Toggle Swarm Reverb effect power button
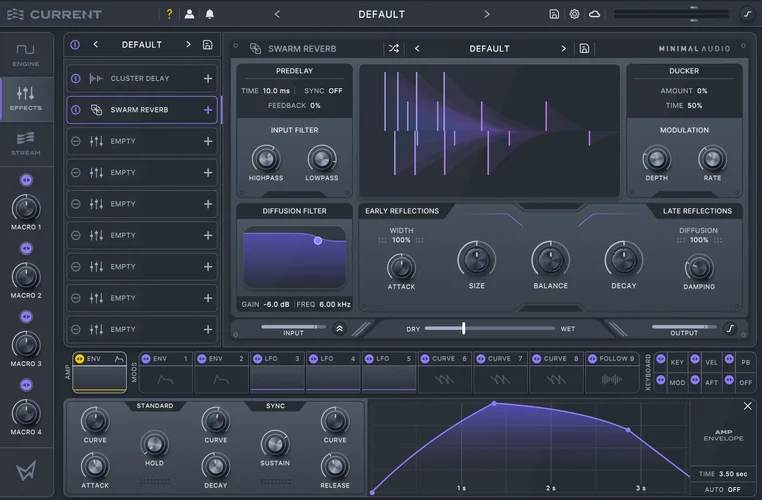 pos(76,110)
